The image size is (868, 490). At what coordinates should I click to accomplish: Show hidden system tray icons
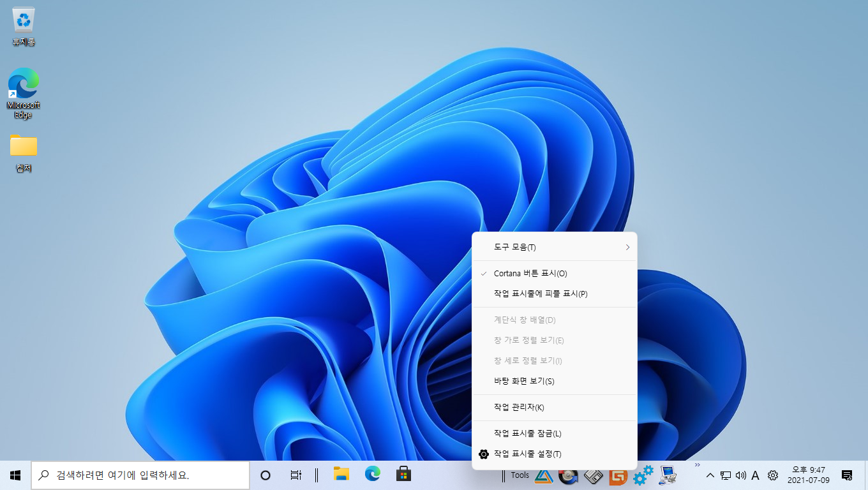pos(710,475)
